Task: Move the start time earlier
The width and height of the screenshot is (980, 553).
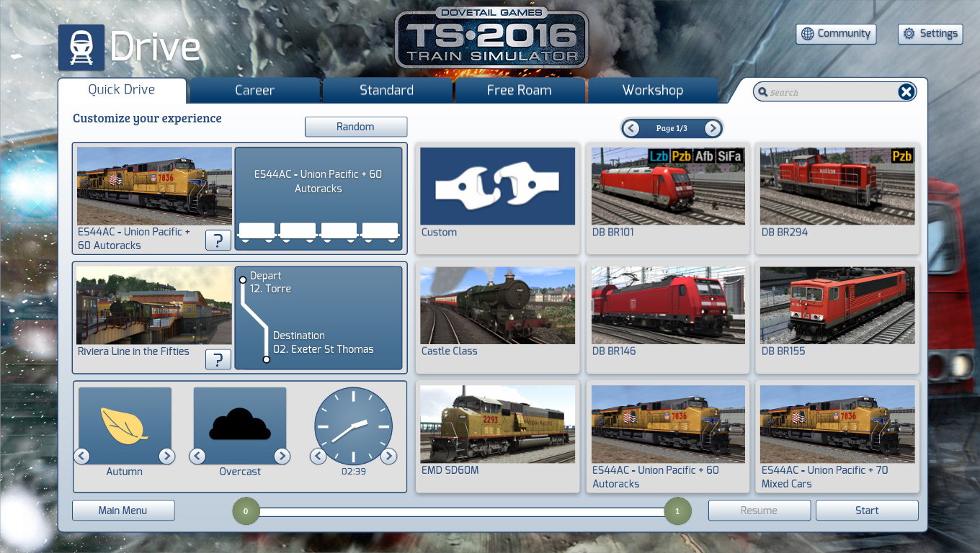Action: (x=318, y=456)
